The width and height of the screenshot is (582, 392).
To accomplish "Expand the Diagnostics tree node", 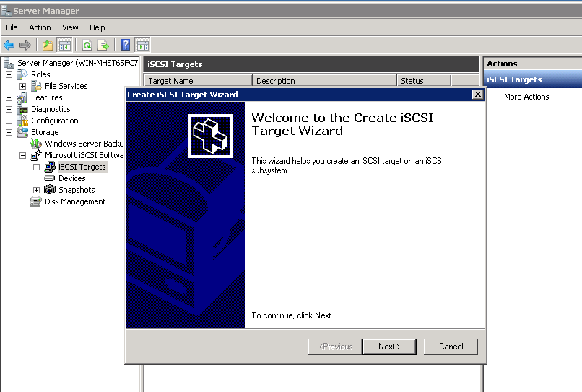I will (x=9, y=109).
